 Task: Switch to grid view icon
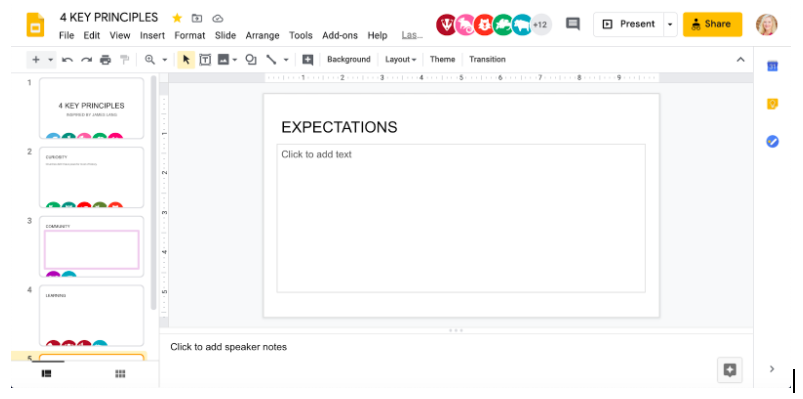click(x=120, y=374)
